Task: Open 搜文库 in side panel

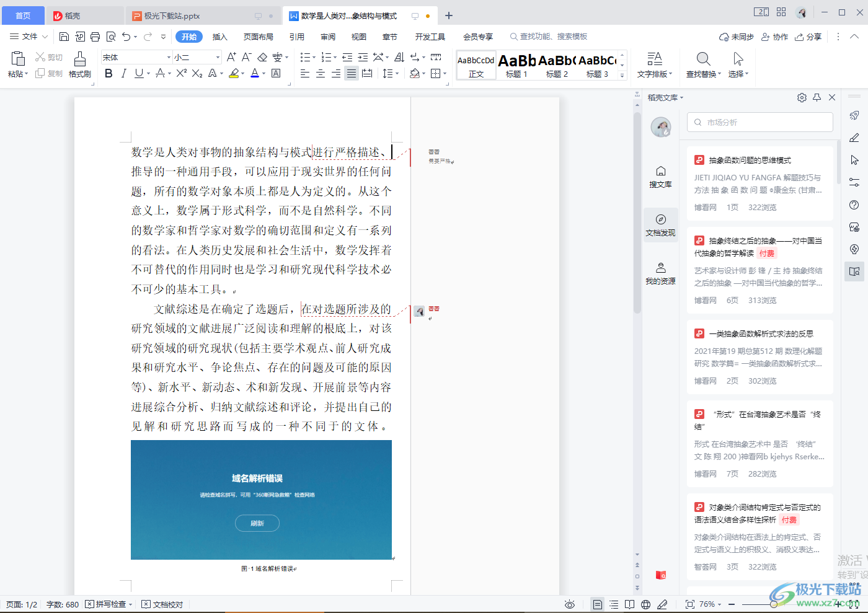Action: point(660,177)
